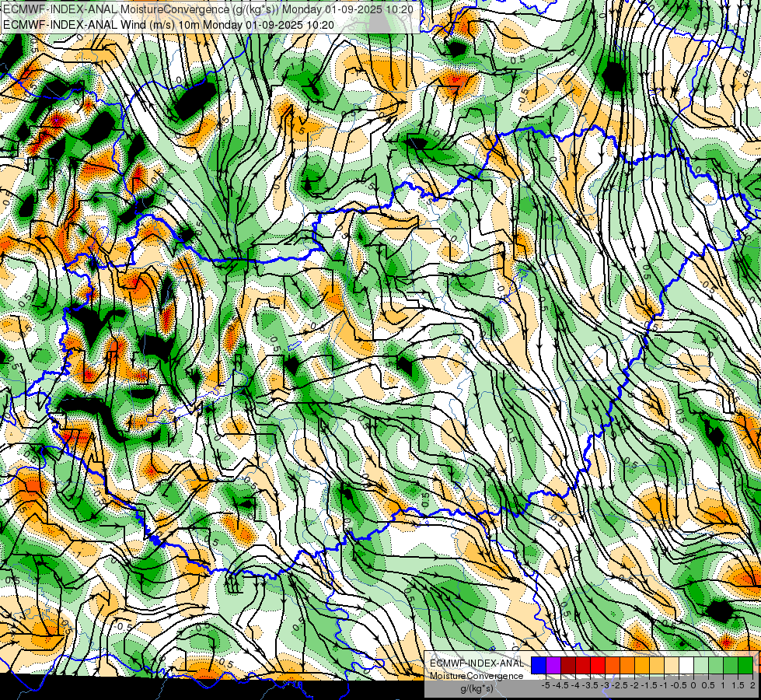Click the -4 tick label on colorbar

575,685
